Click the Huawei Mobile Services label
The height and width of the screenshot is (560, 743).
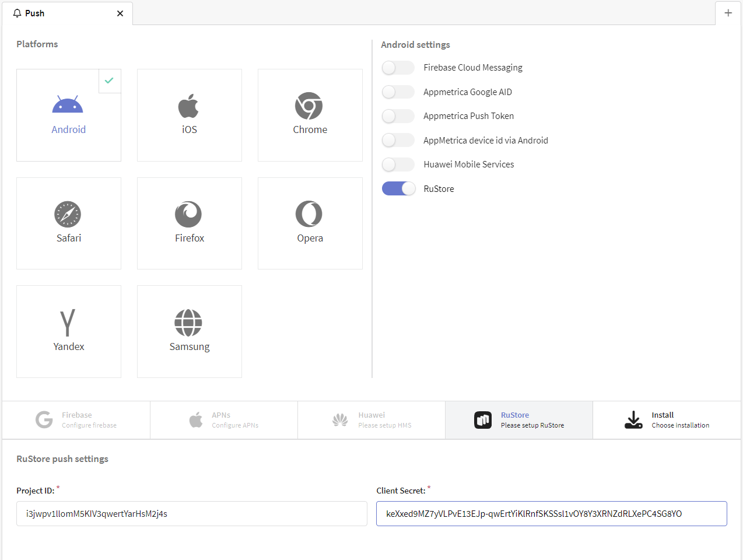point(469,164)
